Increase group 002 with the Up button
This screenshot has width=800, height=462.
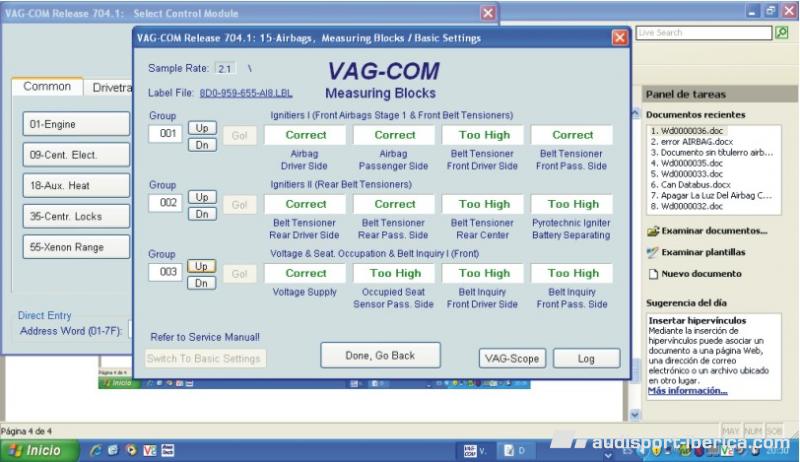[202, 197]
